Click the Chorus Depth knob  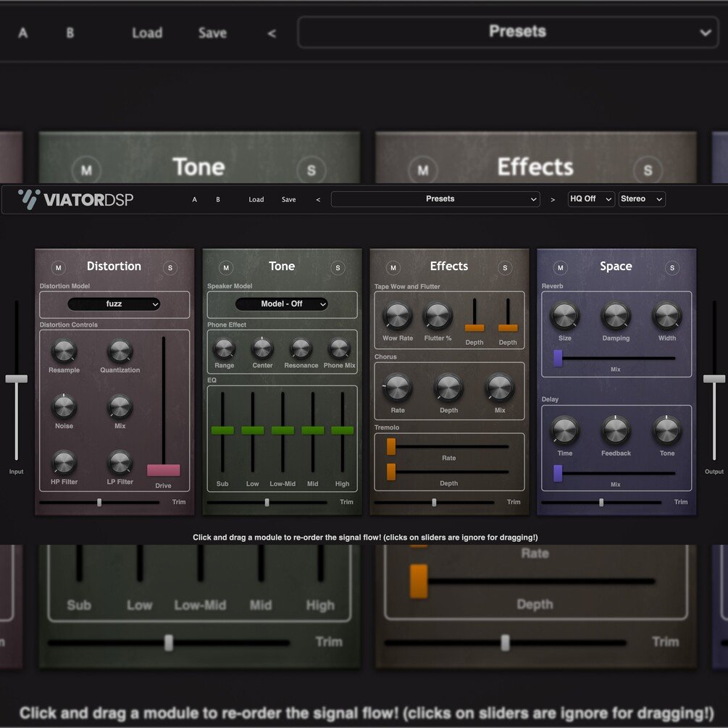[448, 388]
